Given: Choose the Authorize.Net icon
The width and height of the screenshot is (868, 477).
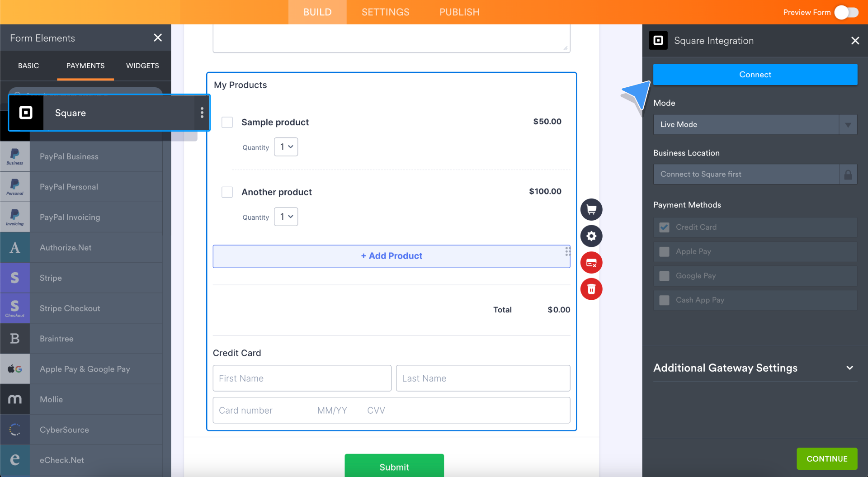Looking at the screenshot, I should click(x=15, y=247).
